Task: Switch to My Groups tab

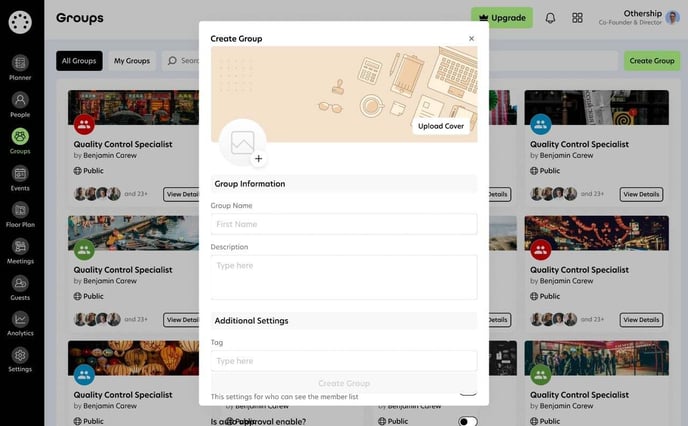Action: (132, 61)
